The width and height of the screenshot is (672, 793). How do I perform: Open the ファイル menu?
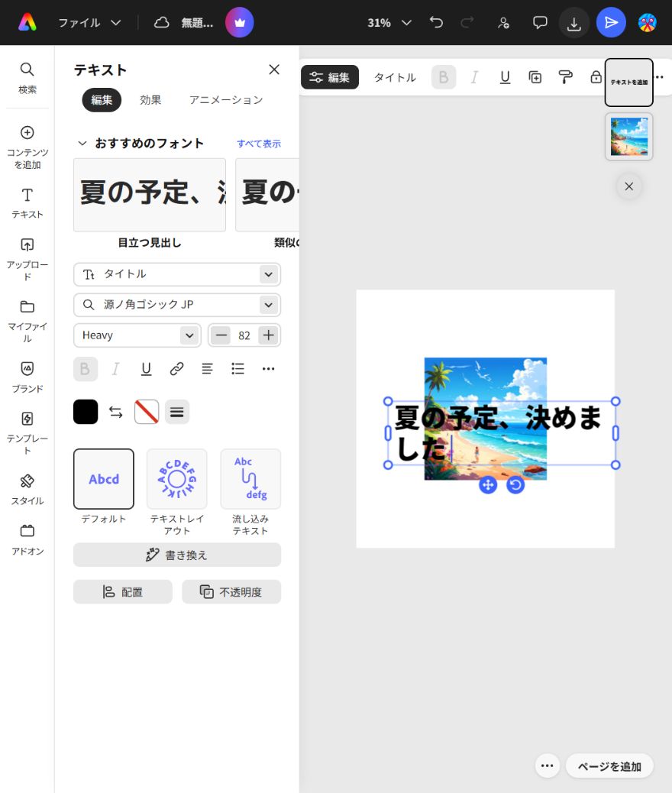[x=89, y=23]
